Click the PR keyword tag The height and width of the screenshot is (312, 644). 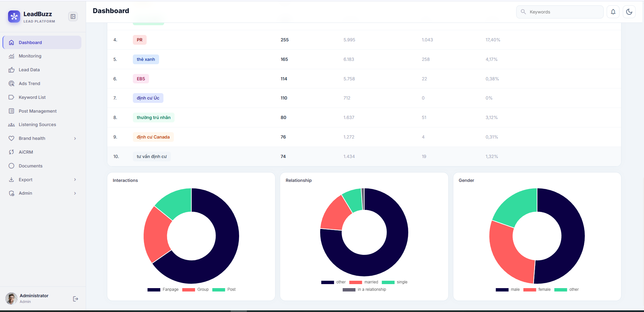click(x=140, y=40)
